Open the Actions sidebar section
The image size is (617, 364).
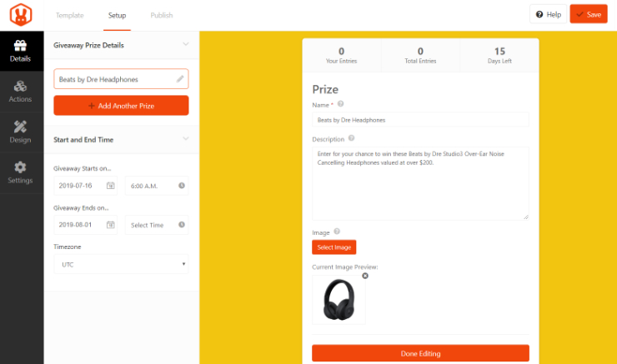[x=21, y=92]
